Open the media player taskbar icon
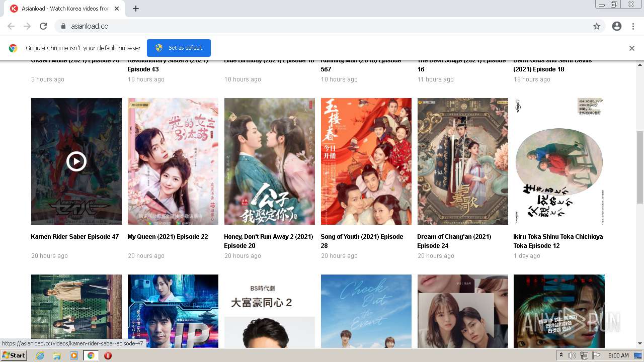Viewport: 644px width, 362px height. [x=74, y=355]
